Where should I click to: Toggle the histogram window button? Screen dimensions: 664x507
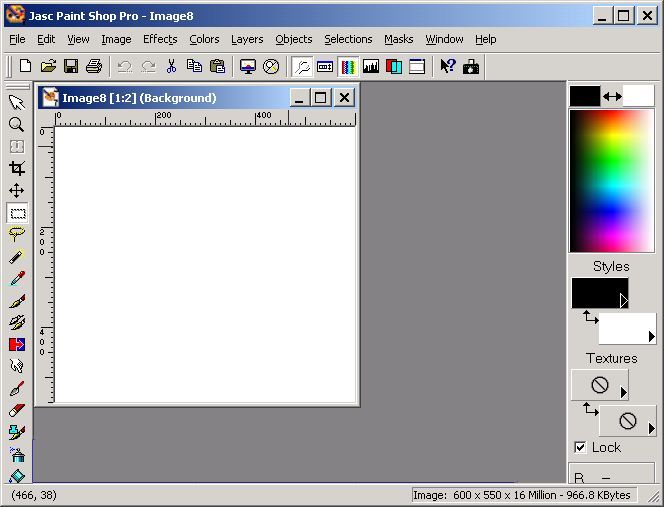click(x=371, y=66)
